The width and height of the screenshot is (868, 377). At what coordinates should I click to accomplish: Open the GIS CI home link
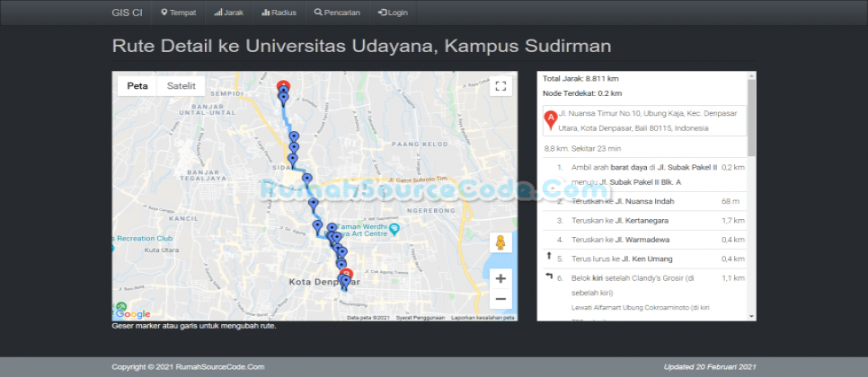(x=127, y=13)
